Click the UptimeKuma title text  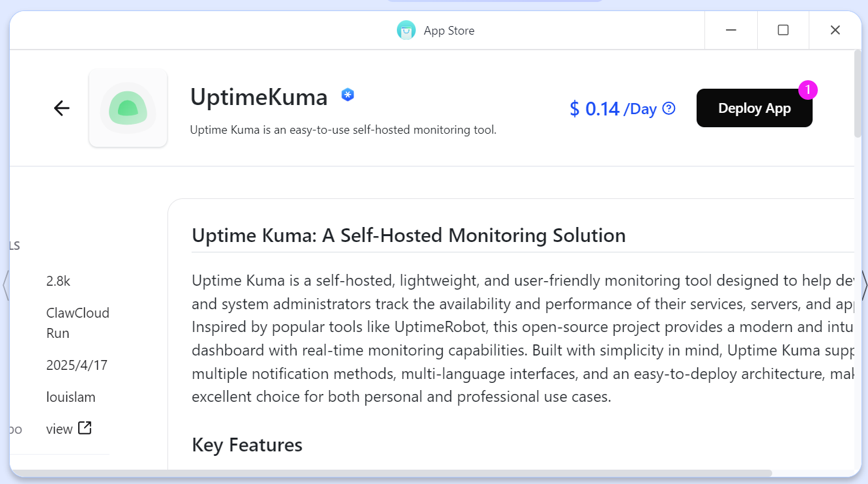click(259, 97)
